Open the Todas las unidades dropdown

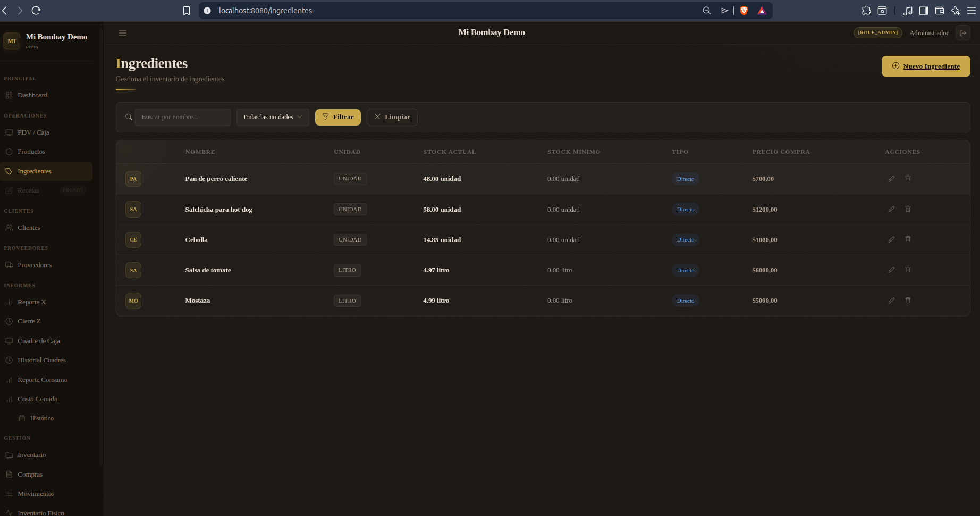coord(273,117)
